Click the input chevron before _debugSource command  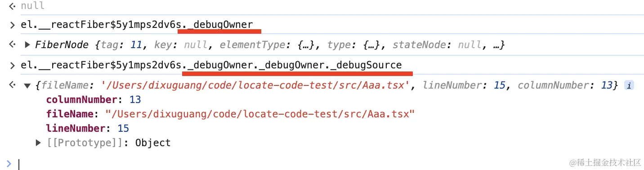(x=13, y=65)
